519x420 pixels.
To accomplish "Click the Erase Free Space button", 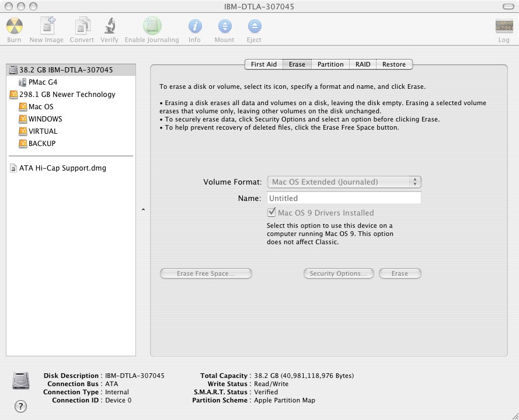I will (x=205, y=273).
